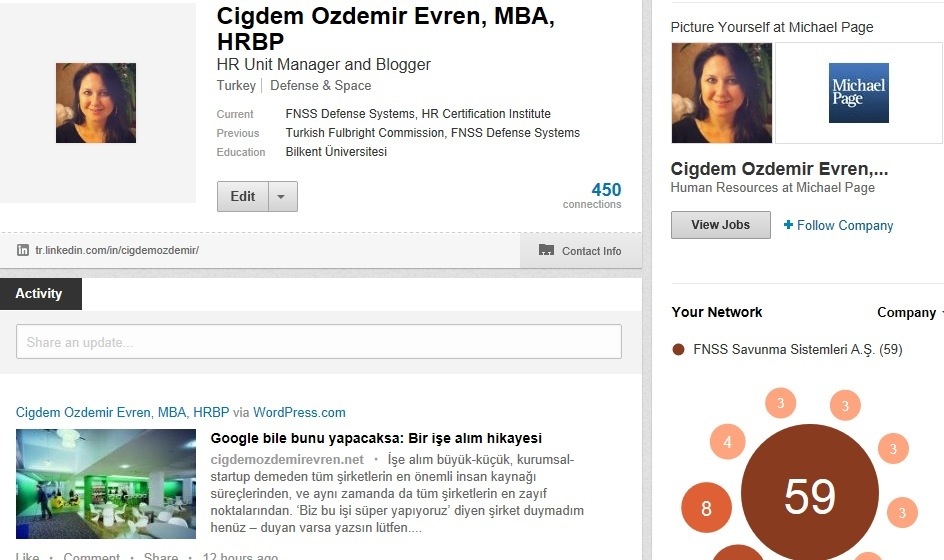
Task: Click the LinkedIn icon beside profile URL
Action: (x=23, y=250)
